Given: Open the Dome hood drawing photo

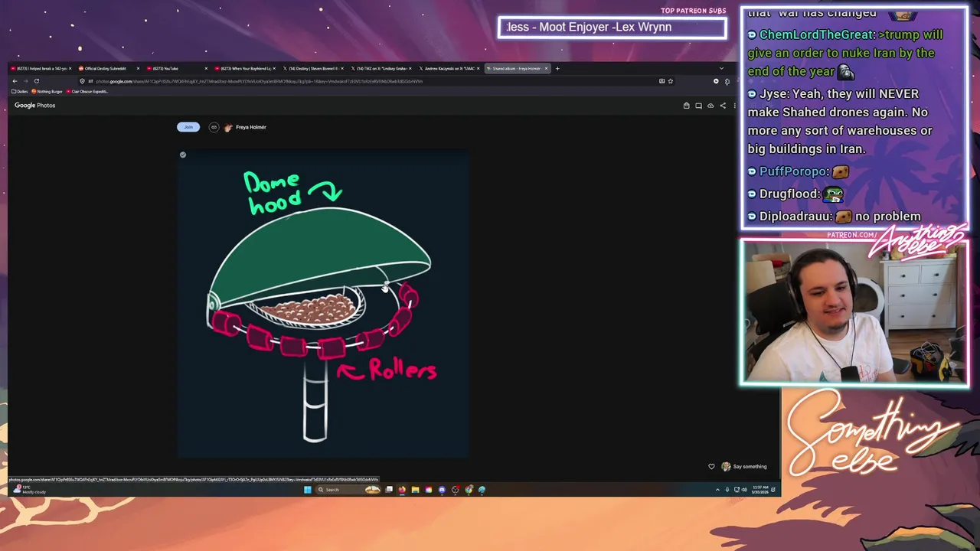Looking at the screenshot, I should click(x=322, y=303).
